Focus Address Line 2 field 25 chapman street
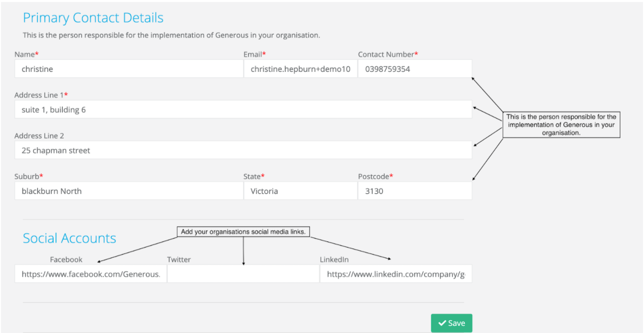 click(243, 150)
